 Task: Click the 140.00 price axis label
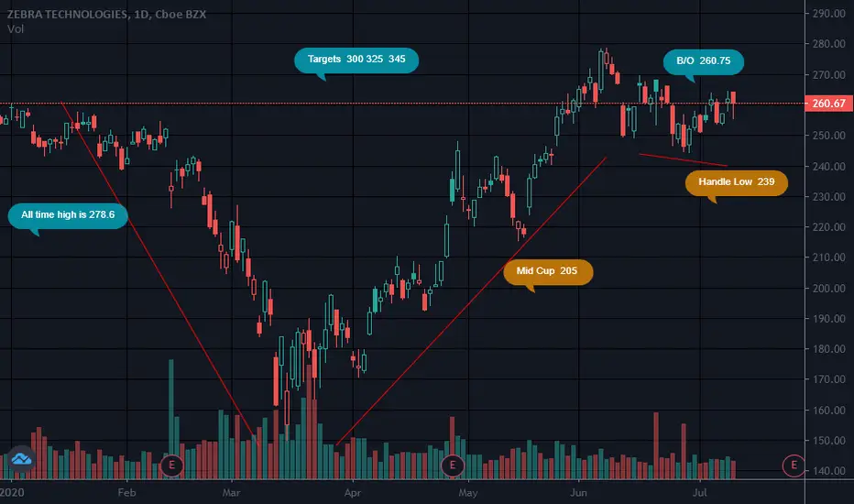pos(828,471)
